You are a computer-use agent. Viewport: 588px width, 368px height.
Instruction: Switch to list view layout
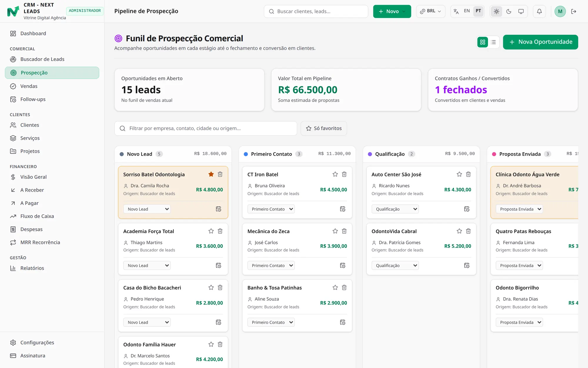tap(493, 42)
